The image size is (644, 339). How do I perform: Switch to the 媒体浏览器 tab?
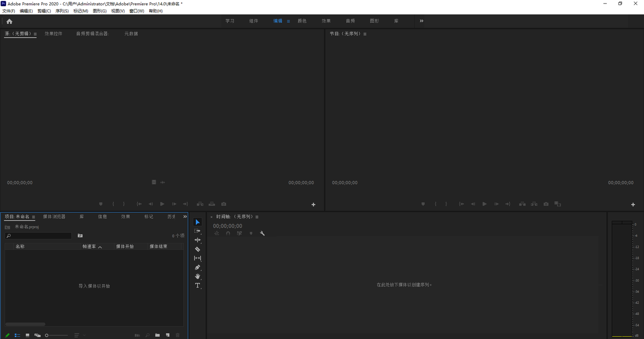(54, 216)
